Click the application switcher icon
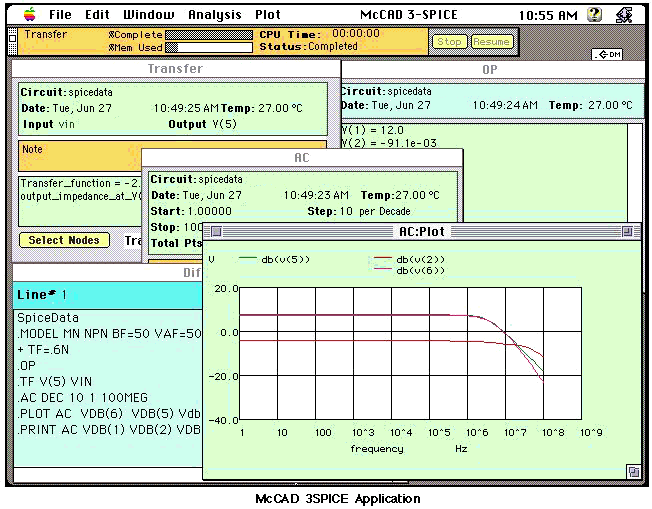652x509 pixels. point(624,15)
